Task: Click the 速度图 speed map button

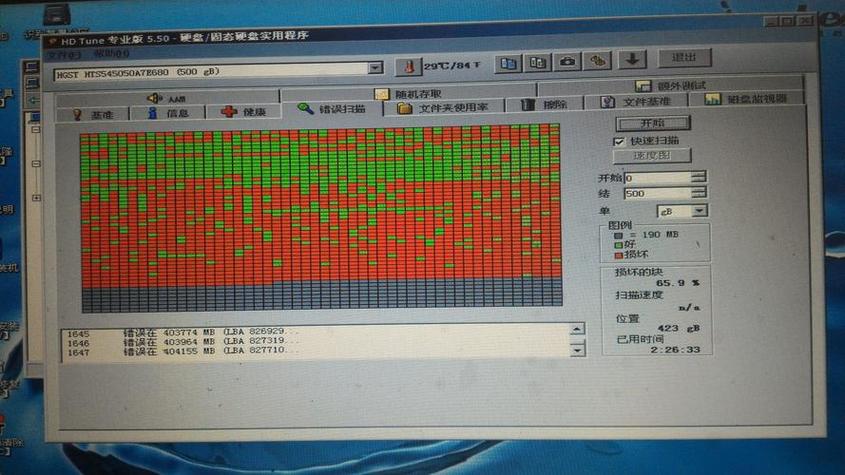Action: 652,156
